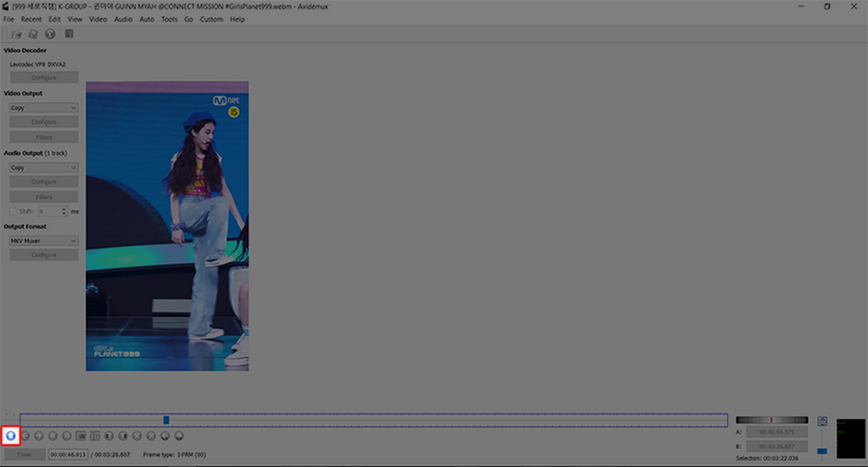Open the Tools menu
This screenshot has width=868, height=467.
pyautogui.click(x=169, y=19)
